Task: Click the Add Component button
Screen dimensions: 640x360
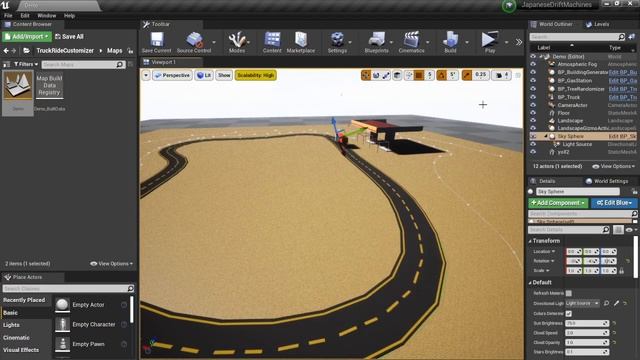Action: [x=558, y=203]
